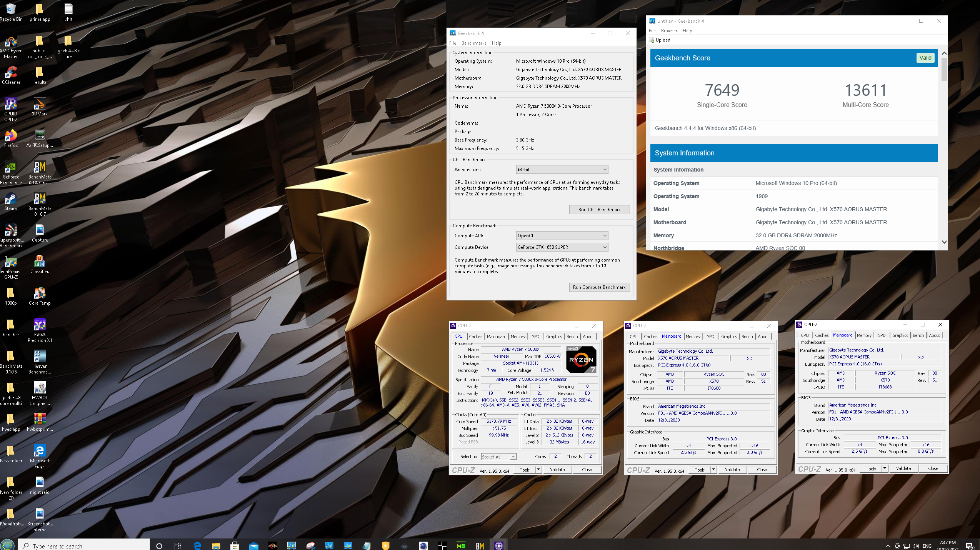Switch to Memory tab in middle CPU-Z
Image resolution: width=980 pixels, height=550 pixels.
coord(693,337)
